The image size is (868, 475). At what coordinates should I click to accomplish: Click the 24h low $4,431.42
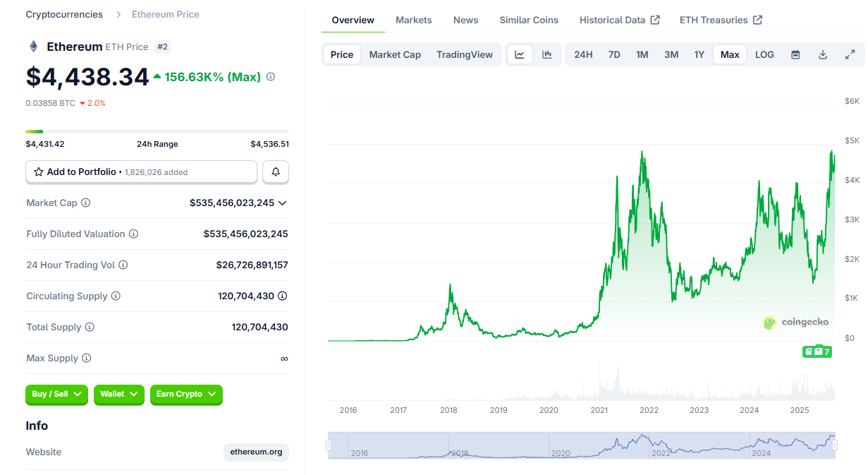click(x=45, y=144)
